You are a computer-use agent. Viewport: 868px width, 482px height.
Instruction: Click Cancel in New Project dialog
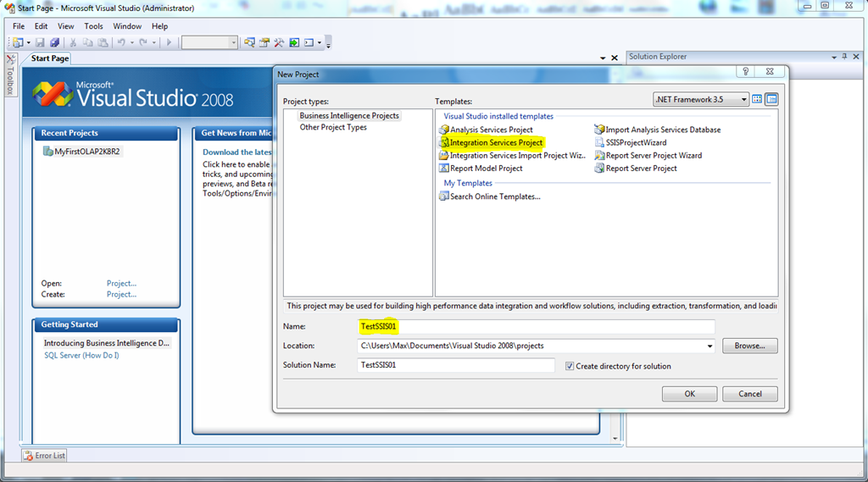pyautogui.click(x=750, y=394)
